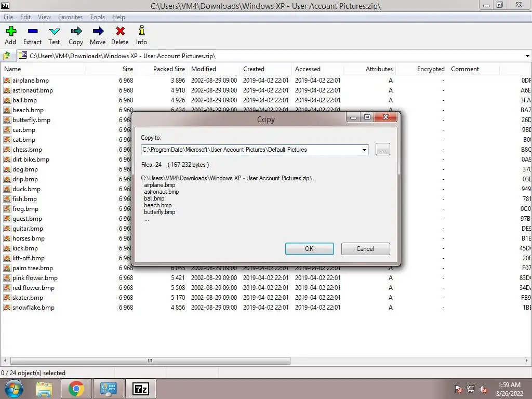
Task: Select the butterfly.bmp file name
Action: [31, 120]
